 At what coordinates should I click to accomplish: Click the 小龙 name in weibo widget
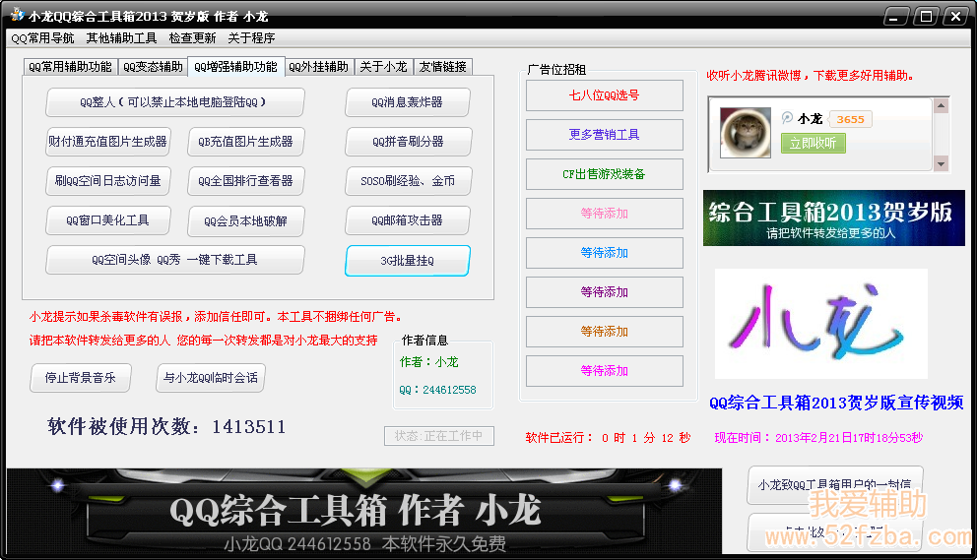pyautogui.click(x=810, y=119)
